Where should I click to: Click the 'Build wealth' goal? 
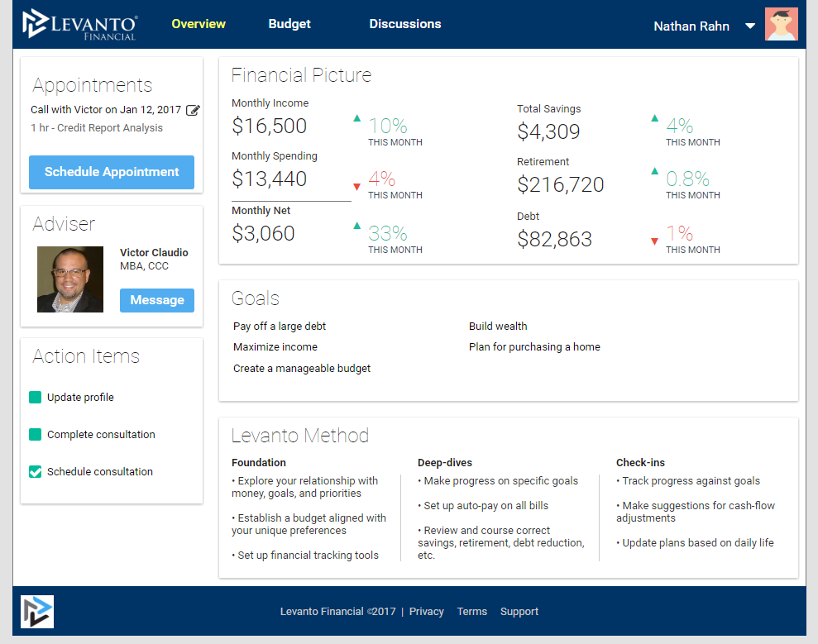coord(498,327)
